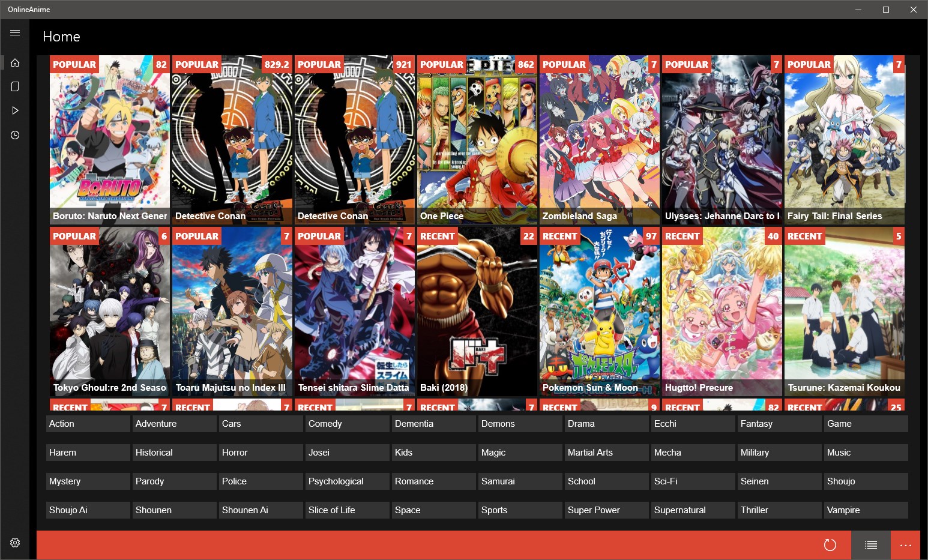Image resolution: width=928 pixels, height=560 pixels.
Task: Select the Dementia genre button
Action: (434, 424)
